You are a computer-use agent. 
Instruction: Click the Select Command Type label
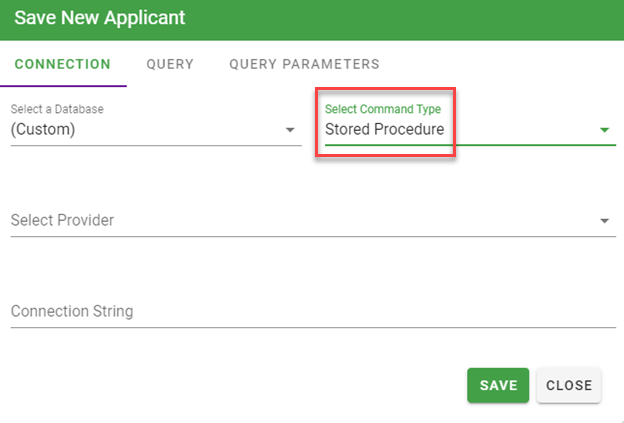[383, 108]
